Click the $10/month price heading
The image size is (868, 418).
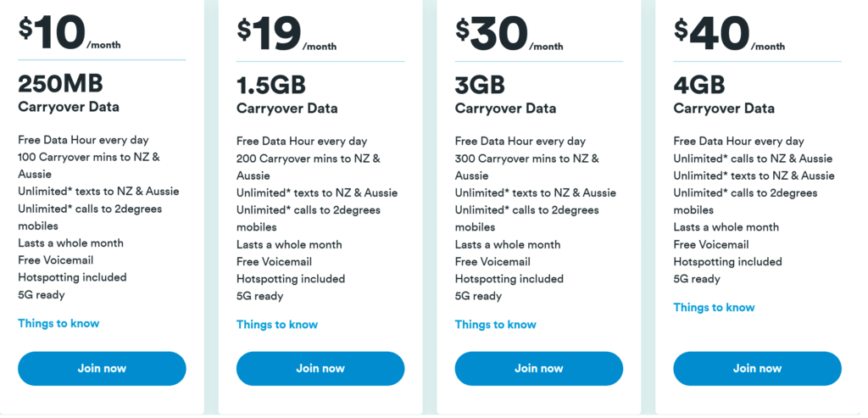[x=70, y=33]
